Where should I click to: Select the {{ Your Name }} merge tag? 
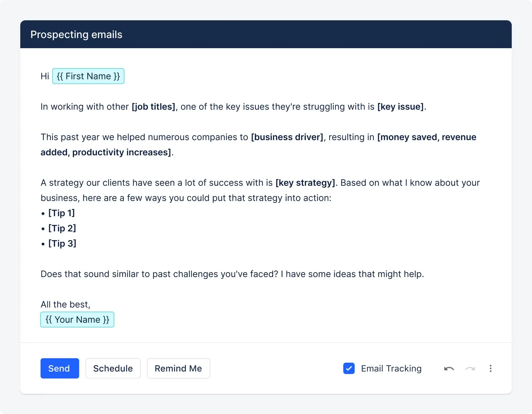(77, 320)
